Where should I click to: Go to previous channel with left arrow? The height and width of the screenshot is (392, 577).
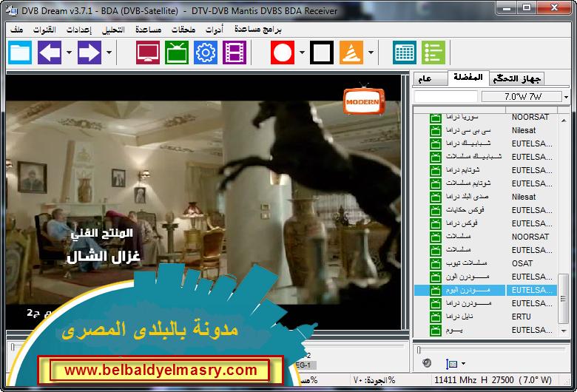click(50, 53)
